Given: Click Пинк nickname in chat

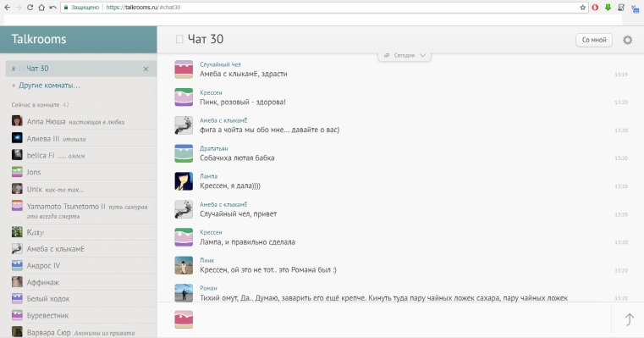Looking at the screenshot, I should pos(207,260).
